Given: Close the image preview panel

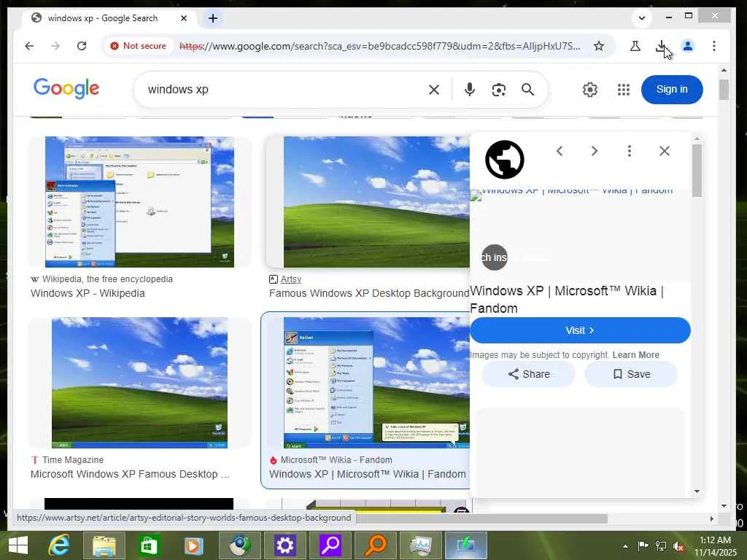Looking at the screenshot, I should [x=664, y=151].
